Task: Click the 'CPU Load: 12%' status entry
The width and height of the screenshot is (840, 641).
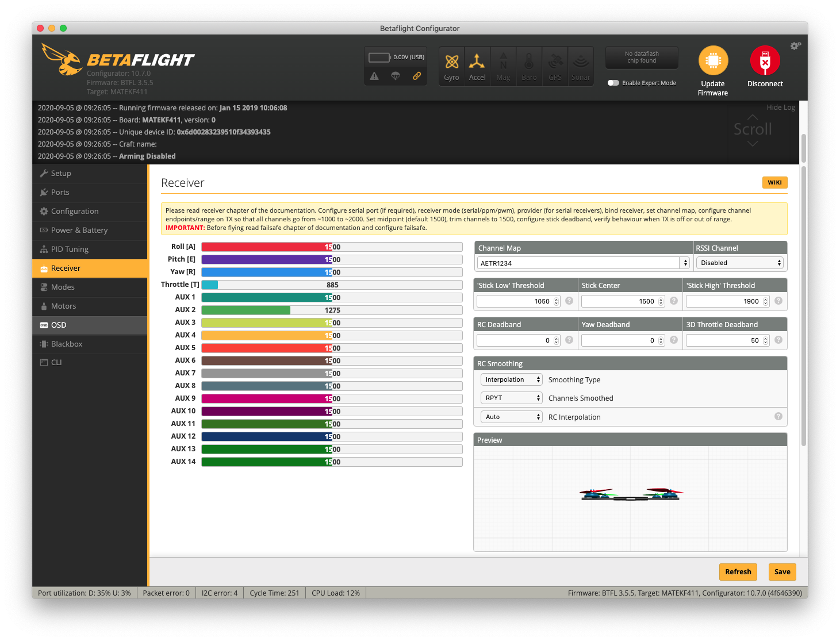Action: 336,593
